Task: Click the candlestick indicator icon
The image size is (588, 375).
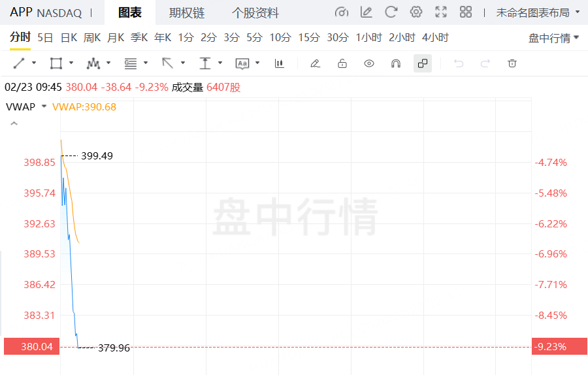Action: [280, 63]
